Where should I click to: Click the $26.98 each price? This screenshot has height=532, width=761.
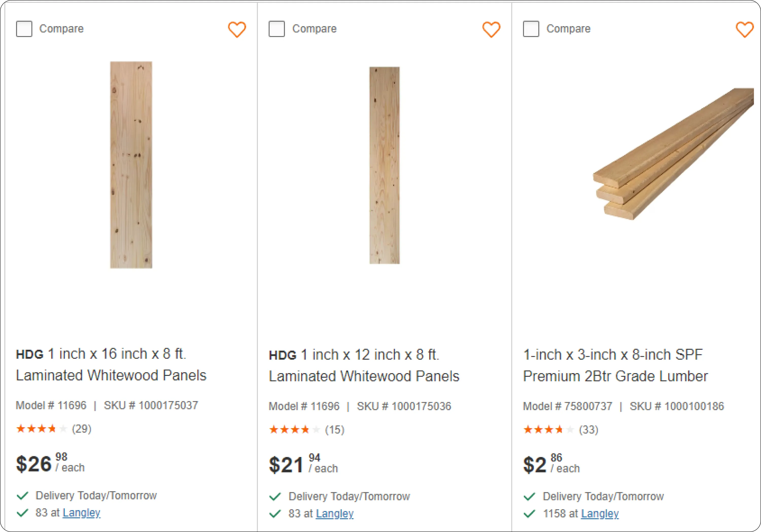coord(50,463)
